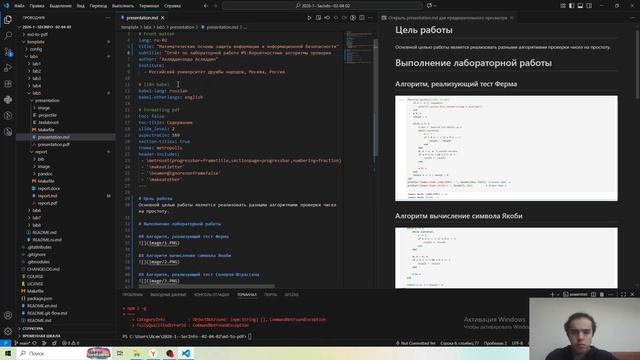Expand the lab4 folder
The image size is (640, 360).
coord(37,86)
